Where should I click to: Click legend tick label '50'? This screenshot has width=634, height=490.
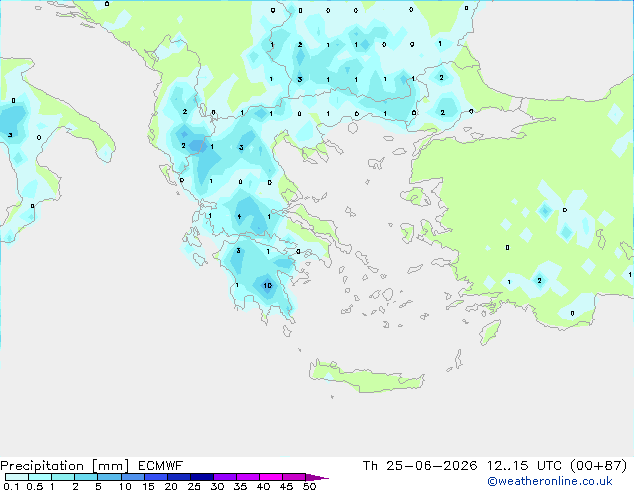pyautogui.click(x=309, y=486)
